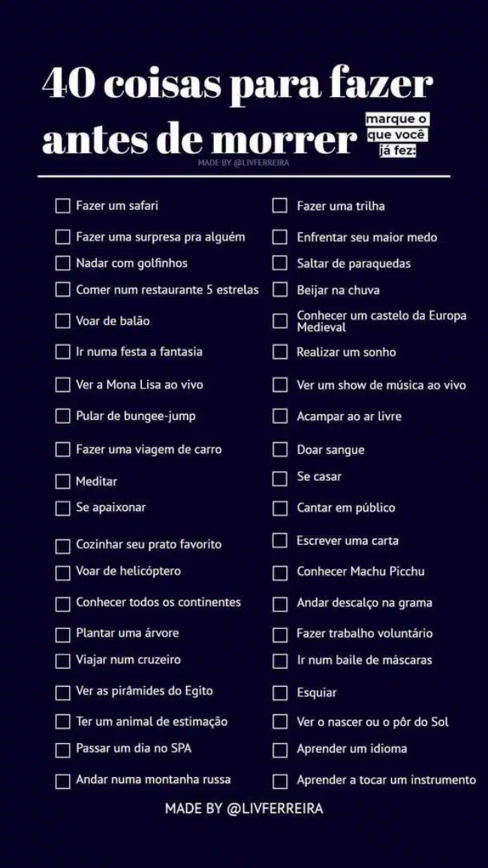The image size is (488, 868).
Task: Click the bottom 'MADE BY @LIVFERREIRA' credit
Action: tap(244, 809)
